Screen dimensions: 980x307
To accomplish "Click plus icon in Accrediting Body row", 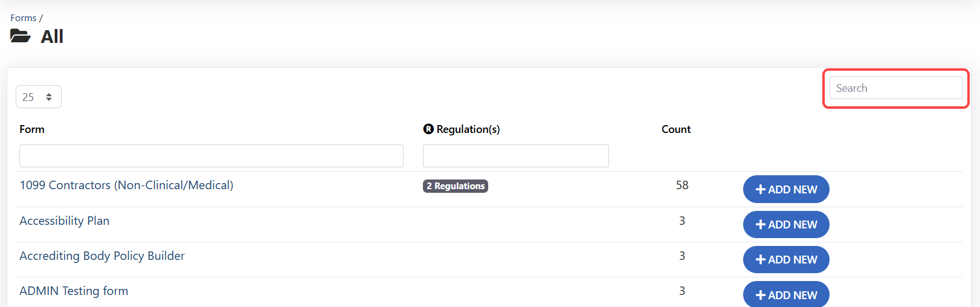I will (761, 260).
